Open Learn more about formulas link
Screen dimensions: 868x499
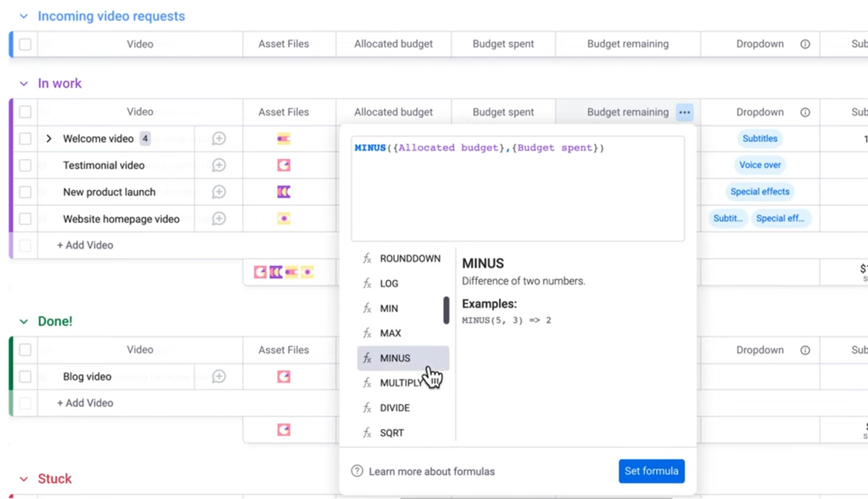pos(432,472)
